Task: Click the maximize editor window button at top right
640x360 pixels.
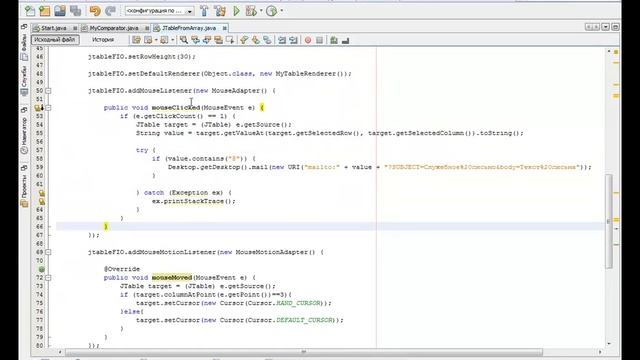Action: (616, 27)
